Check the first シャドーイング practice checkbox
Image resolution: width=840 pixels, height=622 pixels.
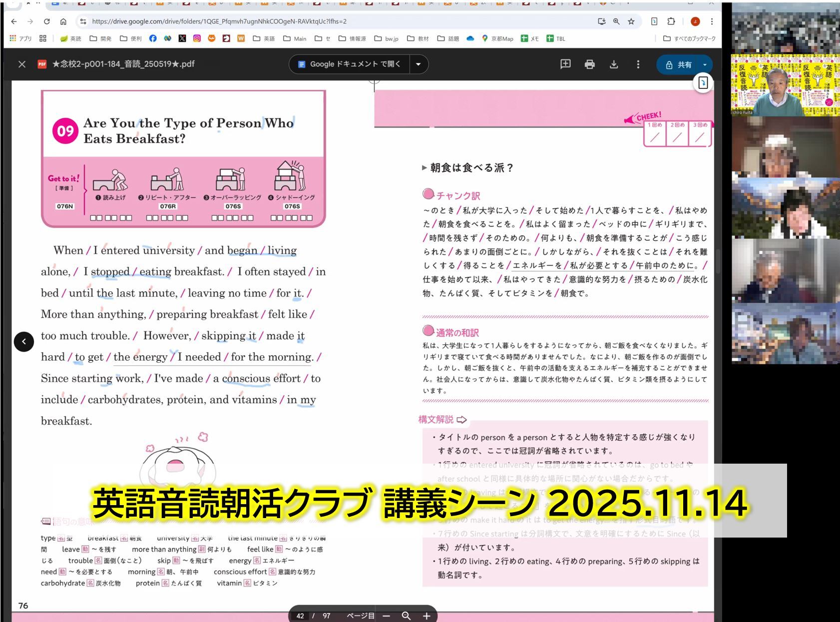(274, 218)
